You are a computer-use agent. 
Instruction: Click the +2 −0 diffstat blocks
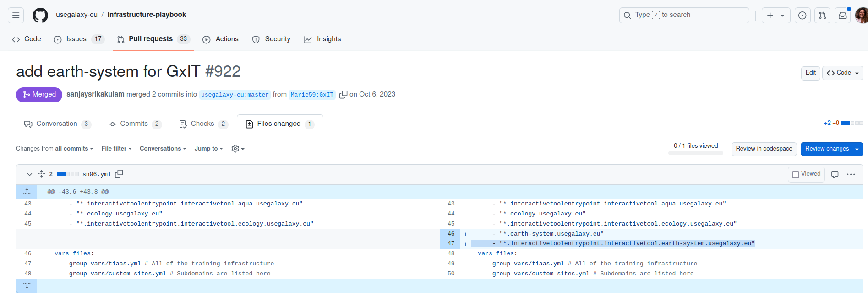(x=852, y=123)
